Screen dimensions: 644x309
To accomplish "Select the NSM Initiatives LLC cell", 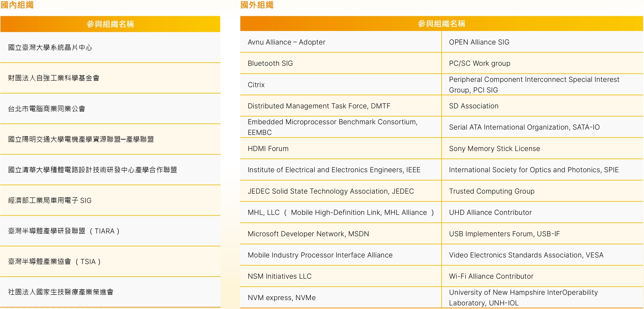I will [x=341, y=276].
